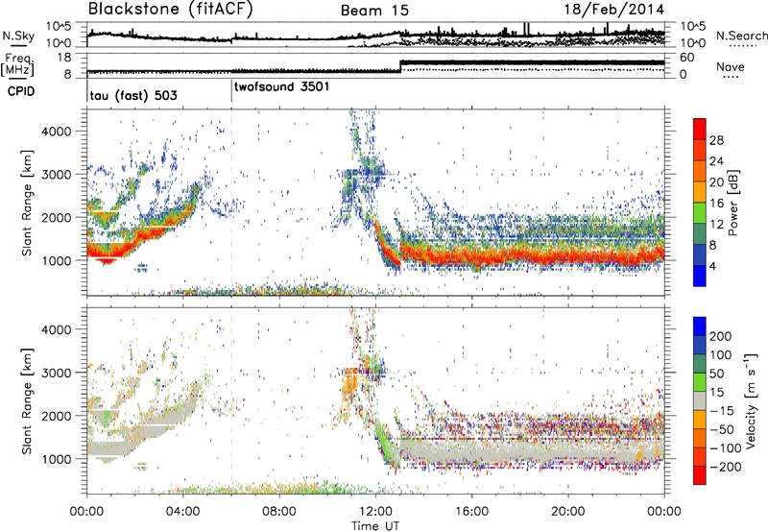Click the 'Freq. [MHz]' axis label
Viewport: 768px width, 532px height.
click(x=17, y=65)
